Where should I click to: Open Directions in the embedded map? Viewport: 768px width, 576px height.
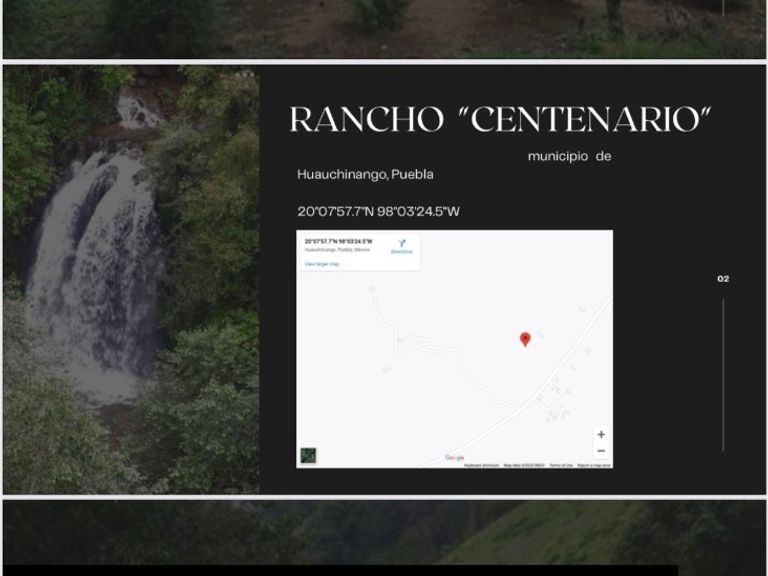[x=402, y=246]
